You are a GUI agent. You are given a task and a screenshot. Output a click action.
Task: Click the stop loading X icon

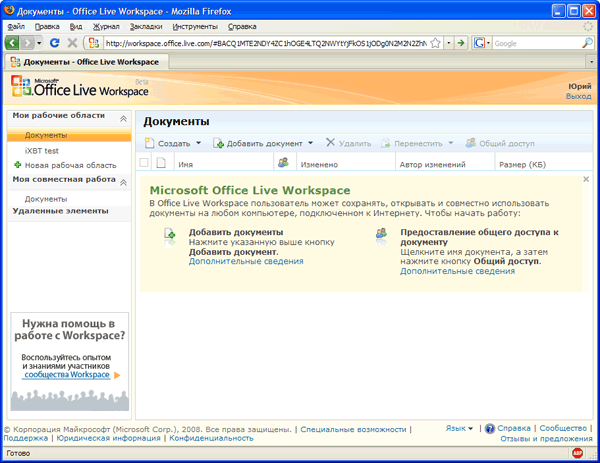[x=72, y=43]
